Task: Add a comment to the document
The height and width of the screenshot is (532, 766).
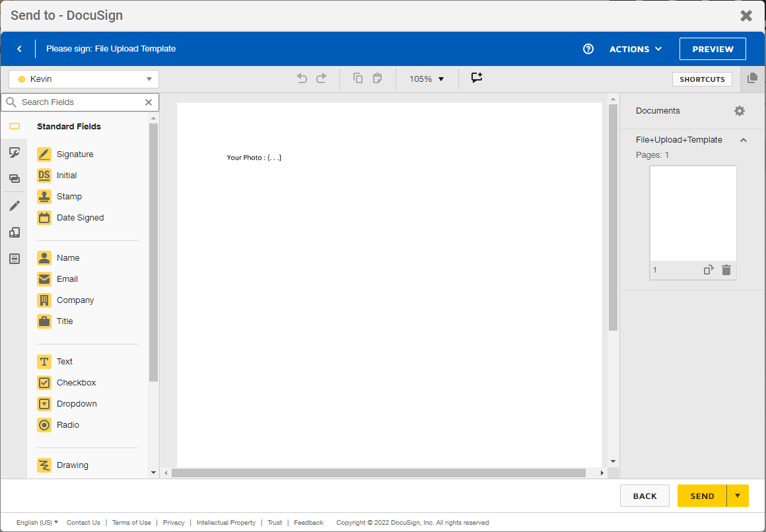Action: (477, 78)
